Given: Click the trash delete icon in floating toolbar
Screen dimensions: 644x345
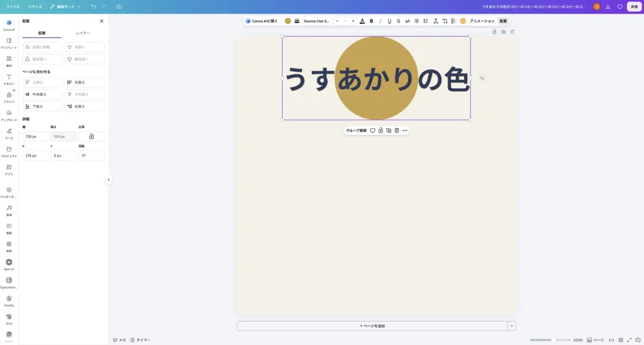Looking at the screenshot, I should (397, 131).
